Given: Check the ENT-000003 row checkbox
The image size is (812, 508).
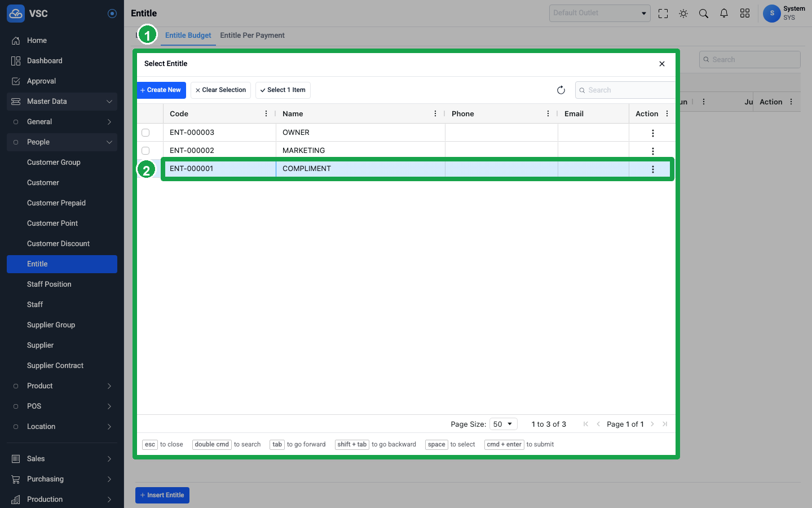Looking at the screenshot, I should point(145,133).
